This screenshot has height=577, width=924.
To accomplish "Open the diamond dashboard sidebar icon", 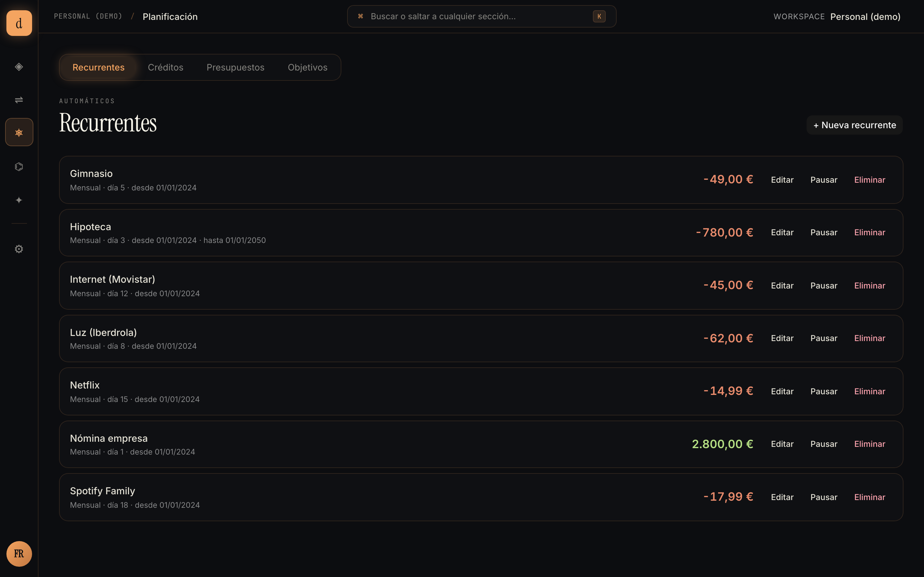I will (x=19, y=67).
